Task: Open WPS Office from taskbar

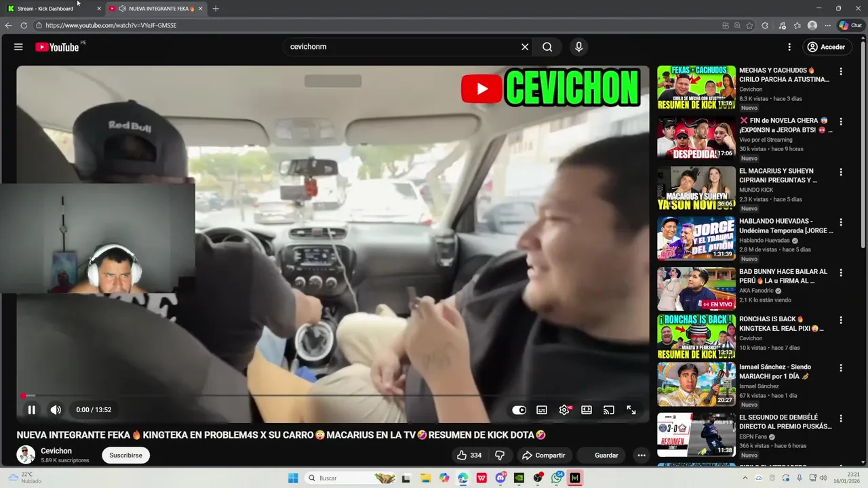Action: pos(481,478)
